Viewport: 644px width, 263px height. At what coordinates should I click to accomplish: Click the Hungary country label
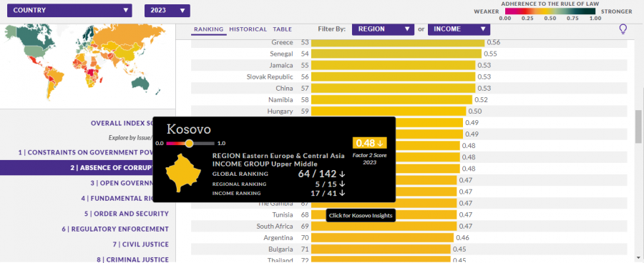(x=280, y=111)
